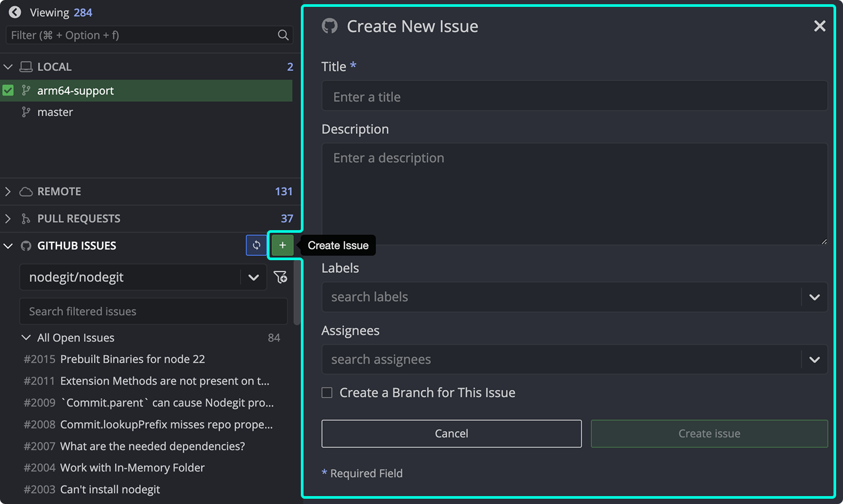Click the Cancel button
This screenshot has height=504, width=843.
[451, 433]
